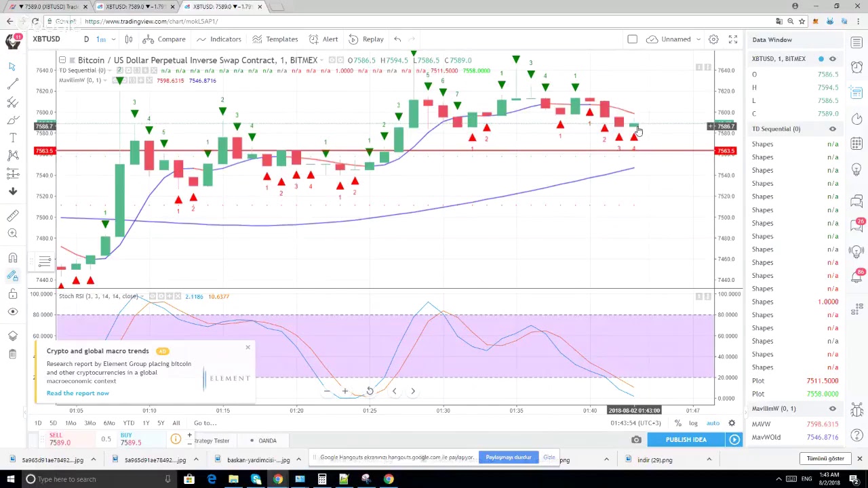This screenshot has height=488, width=868.
Task: Toggle hide all drawings eye tool
Action: (x=12, y=312)
